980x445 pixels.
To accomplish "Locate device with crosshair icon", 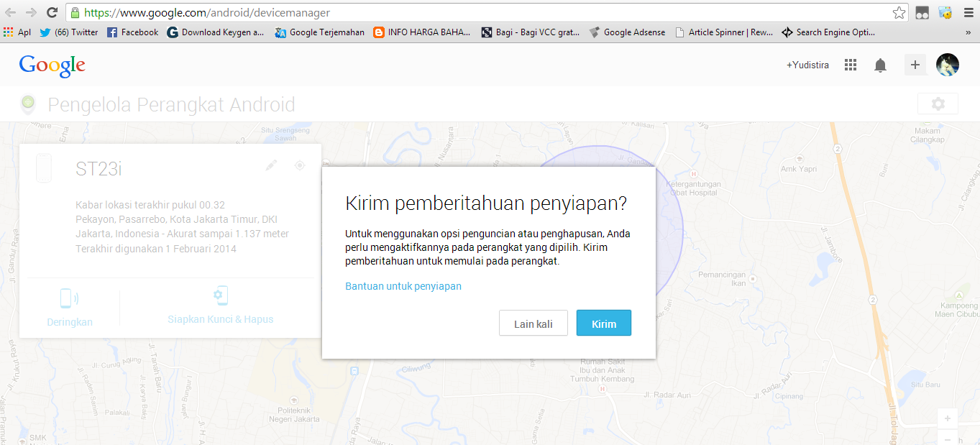I will (300, 165).
